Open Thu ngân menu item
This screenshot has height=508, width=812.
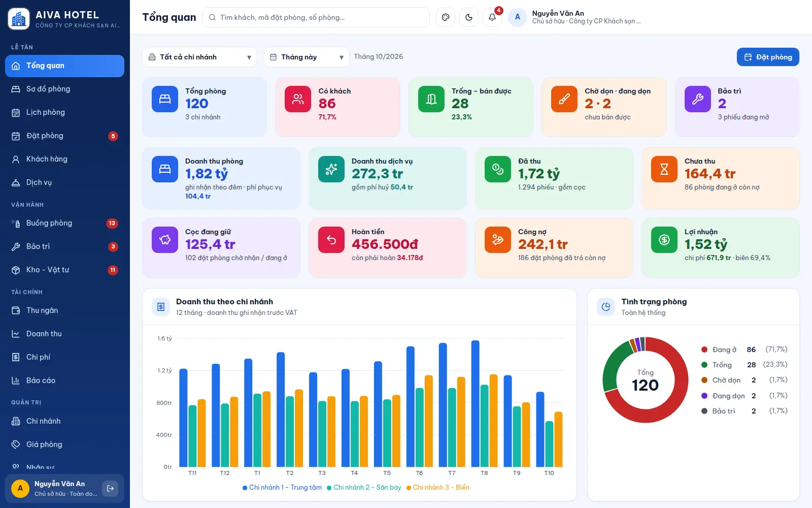click(x=64, y=310)
